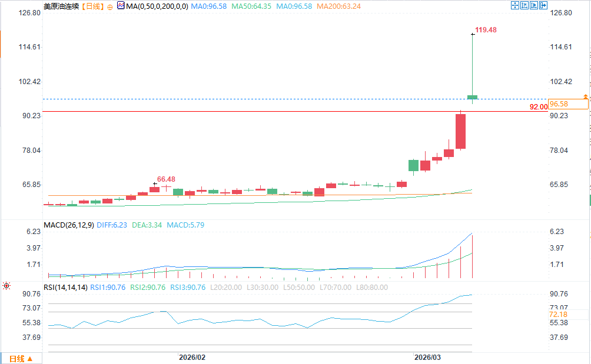Click the RSI1:90.76 value
The width and height of the screenshot is (591, 364).
pyautogui.click(x=108, y=288)
